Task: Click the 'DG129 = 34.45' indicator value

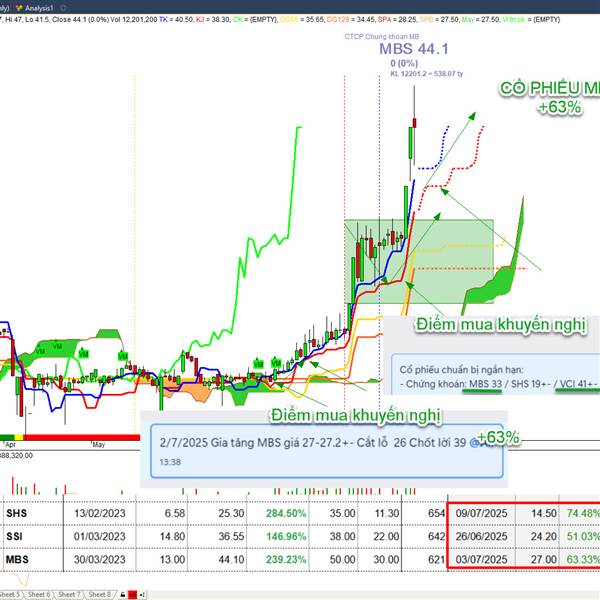Action: [351, 20]
